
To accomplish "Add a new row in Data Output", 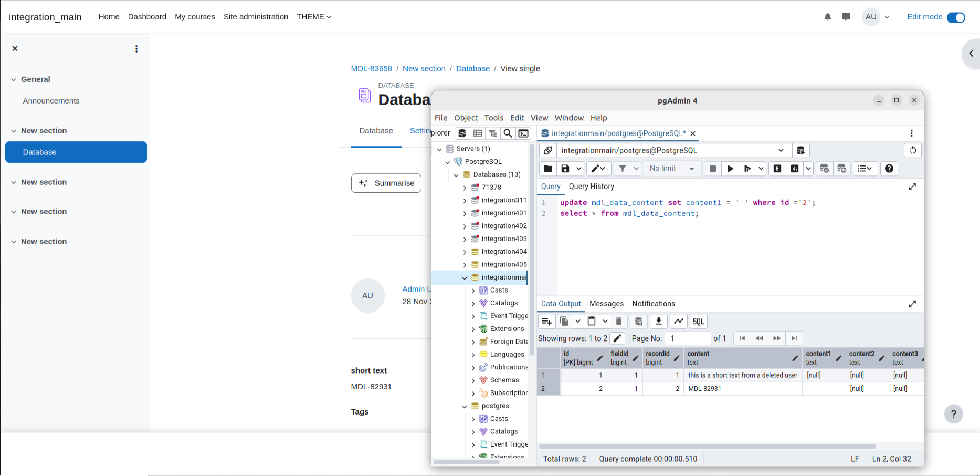I will click(x=546, y=322).
